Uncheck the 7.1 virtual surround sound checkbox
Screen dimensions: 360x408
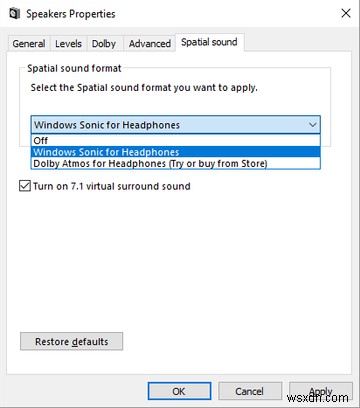pos(25,186)
